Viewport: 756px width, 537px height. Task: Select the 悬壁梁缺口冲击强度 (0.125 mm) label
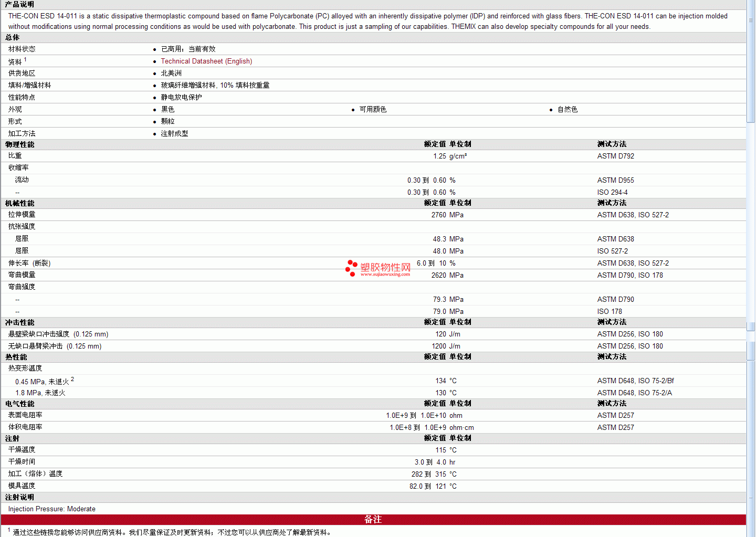pos(58,334)
